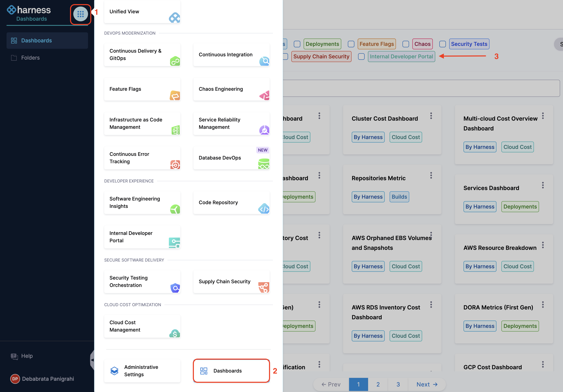Select the Cloud Cost Management module

[142, 326]
